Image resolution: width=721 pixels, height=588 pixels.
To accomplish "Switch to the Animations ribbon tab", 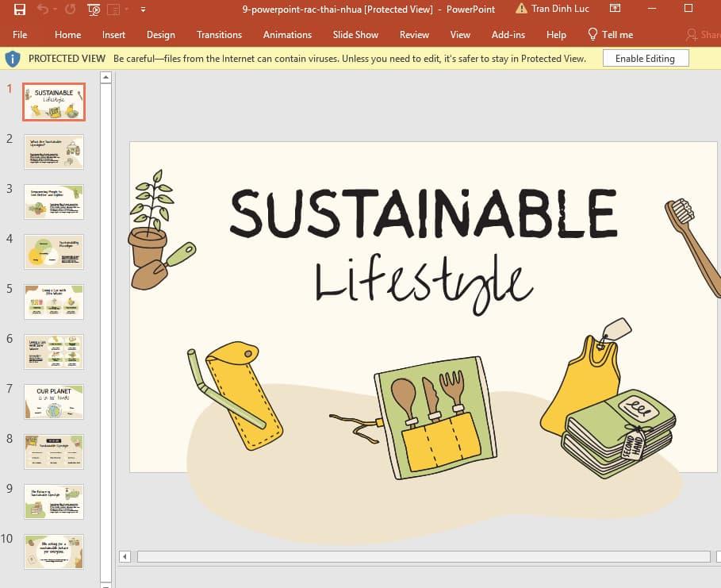I will tap(287, 34).
